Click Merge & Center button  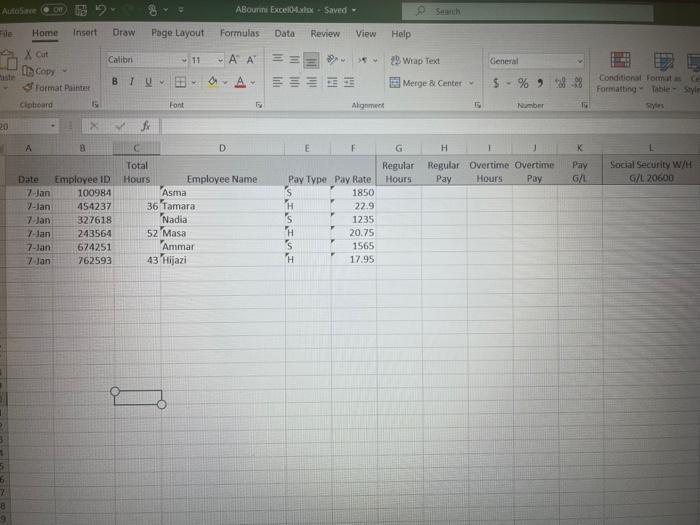pos(425,83)
